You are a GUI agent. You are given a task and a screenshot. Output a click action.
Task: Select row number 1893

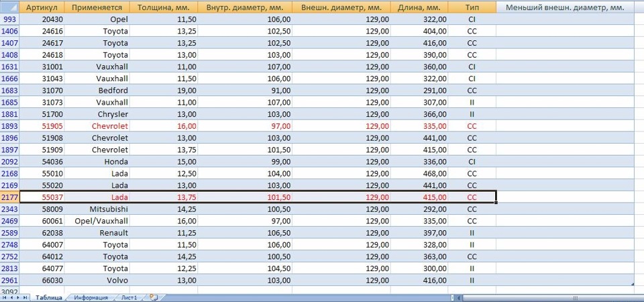pos(9,126)
